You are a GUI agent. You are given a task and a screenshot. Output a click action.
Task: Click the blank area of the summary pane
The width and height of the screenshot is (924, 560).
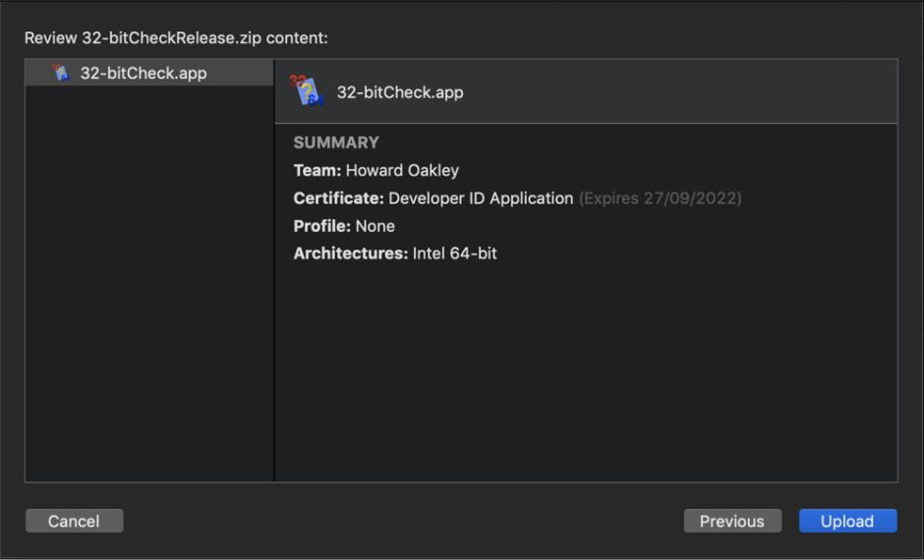click(x=585, y=373)
